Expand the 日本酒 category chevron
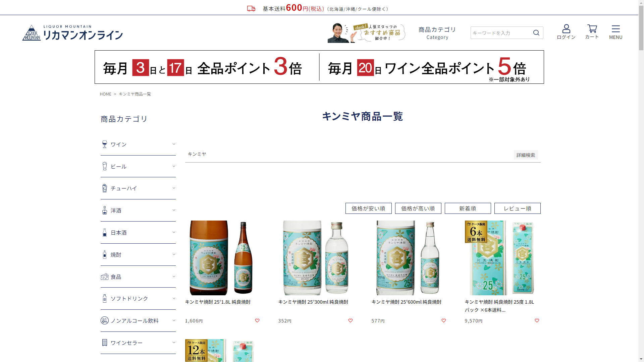Image resolution: width=644 pixels, height=362 pixels. [x=174, y=232]
